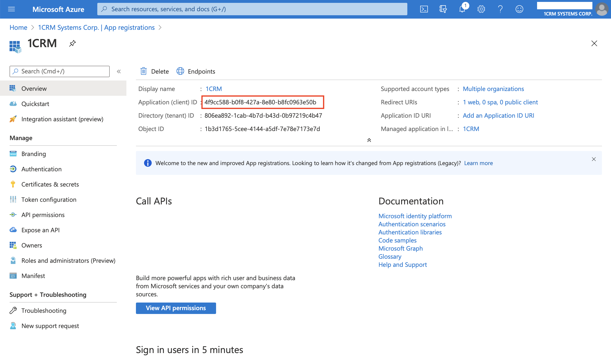The width and height of the screenshot is (611, 364).
Task: Focus the sidebar Search (Cmd+/) field
Action: pos(60,71)
